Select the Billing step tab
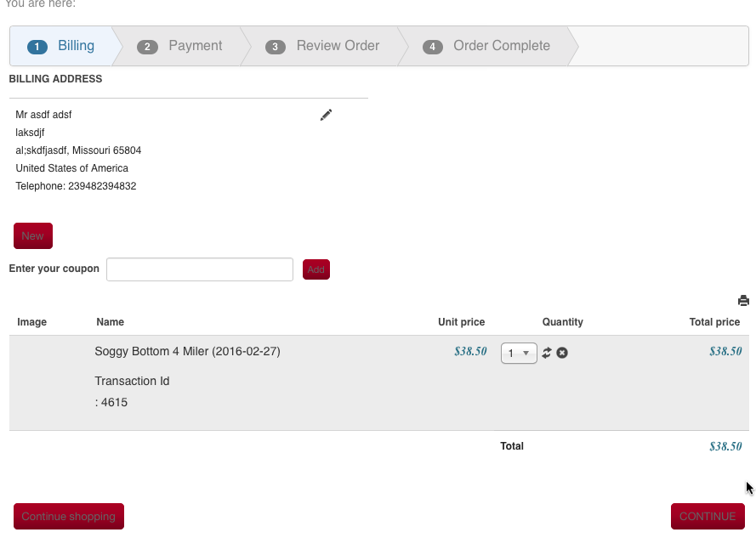This screenshot has width=756, height=538. click(x=62, y=46)
